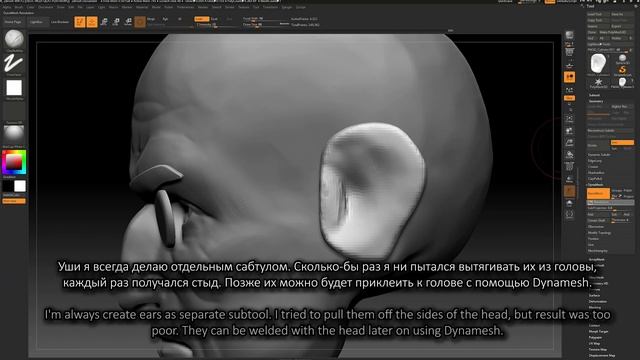640x360 pixels.
Task: Click the Frame mesh icon on right shelf
Action: [x=569, y=119]
